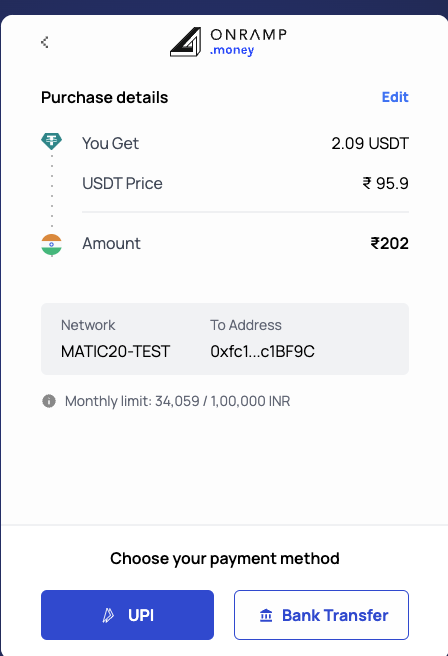Viewport: 448px width, 656px height.
Task: Choose UPI as payment method
Action: point(127,615)
